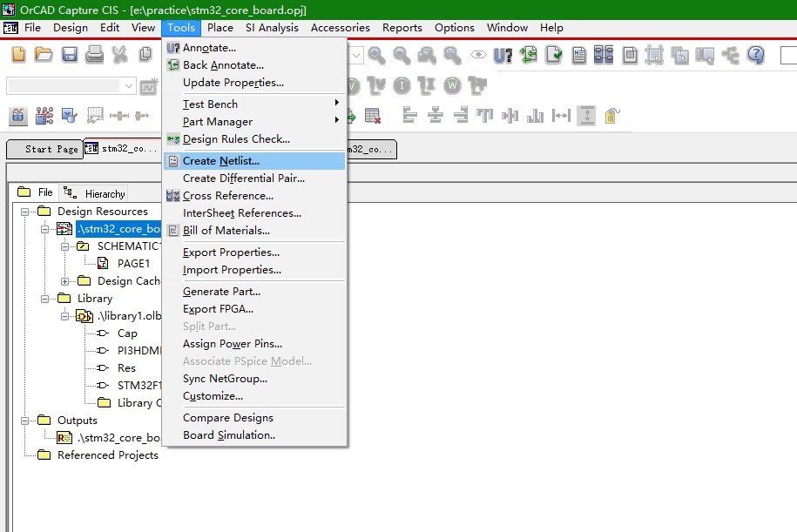Click the Save floppy disk icon

click(69, 54)
